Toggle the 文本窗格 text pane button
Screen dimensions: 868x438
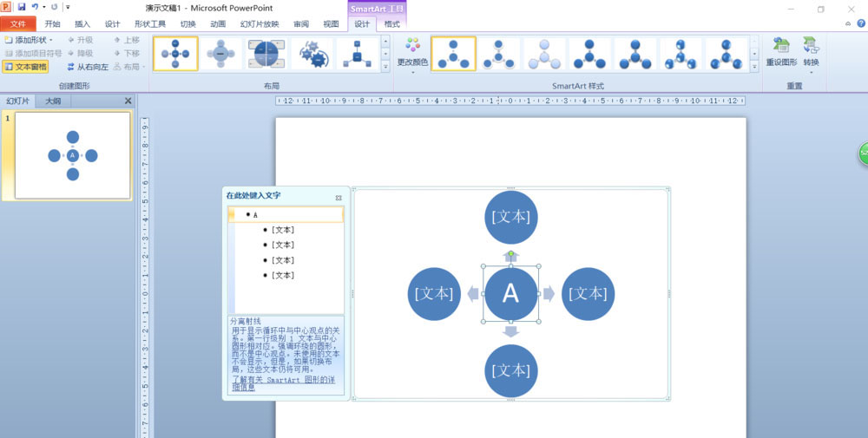pyautogui.click(x=25, y=67)
